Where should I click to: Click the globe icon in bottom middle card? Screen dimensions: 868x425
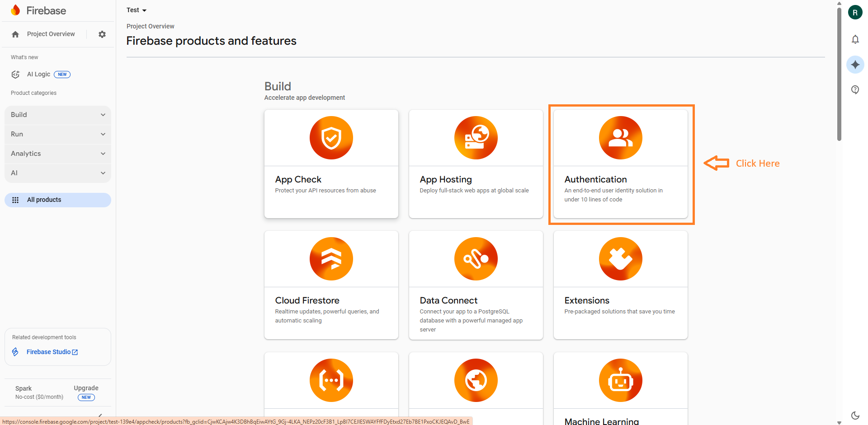(476, 380)
